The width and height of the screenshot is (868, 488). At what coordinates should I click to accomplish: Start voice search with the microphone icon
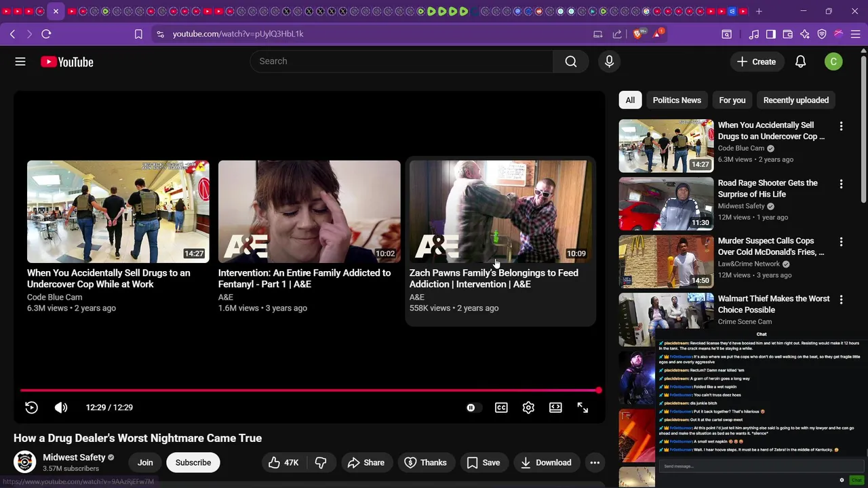(x=609, y=62)
